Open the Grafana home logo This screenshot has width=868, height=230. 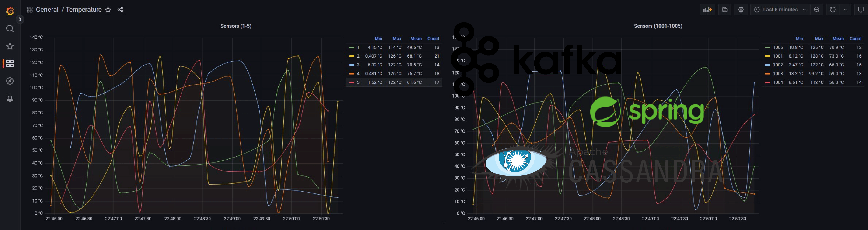[x=10, y=11]
